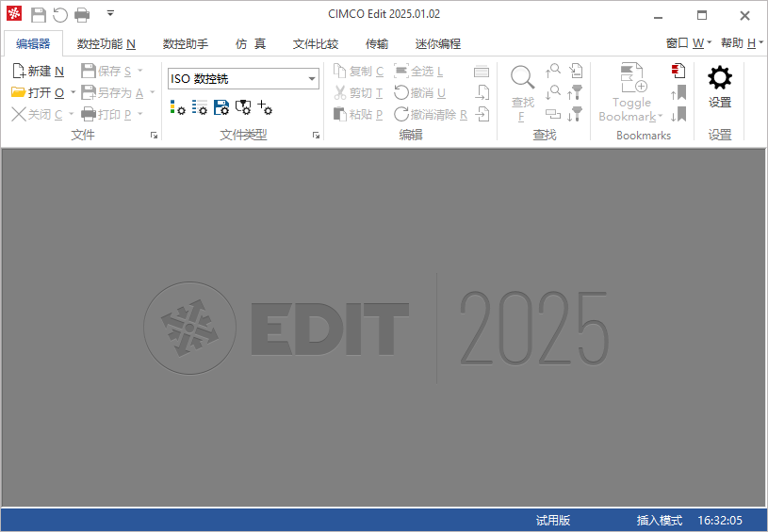The height and width of the screenshot is (532, 768).
Task: Expand the 关闭 C dropdown arrow
Action: point(71,114)
